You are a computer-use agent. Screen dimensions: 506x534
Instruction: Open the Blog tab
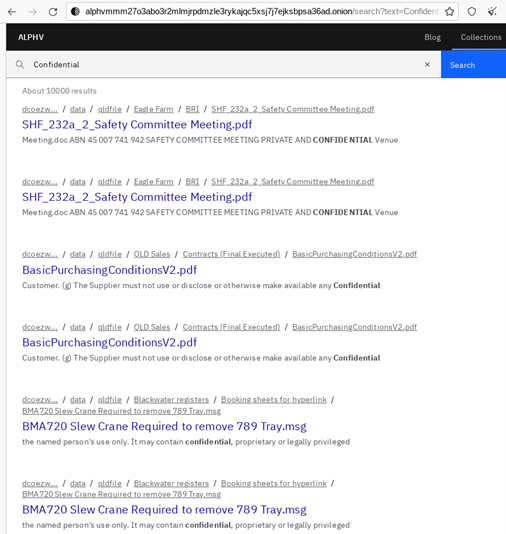(x=432, y=37)
